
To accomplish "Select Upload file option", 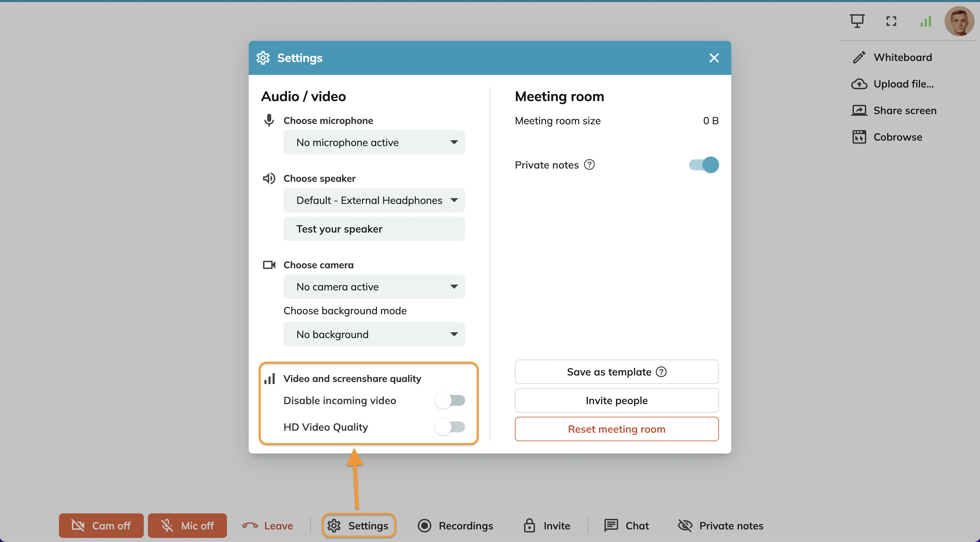I will pos(892,84).
